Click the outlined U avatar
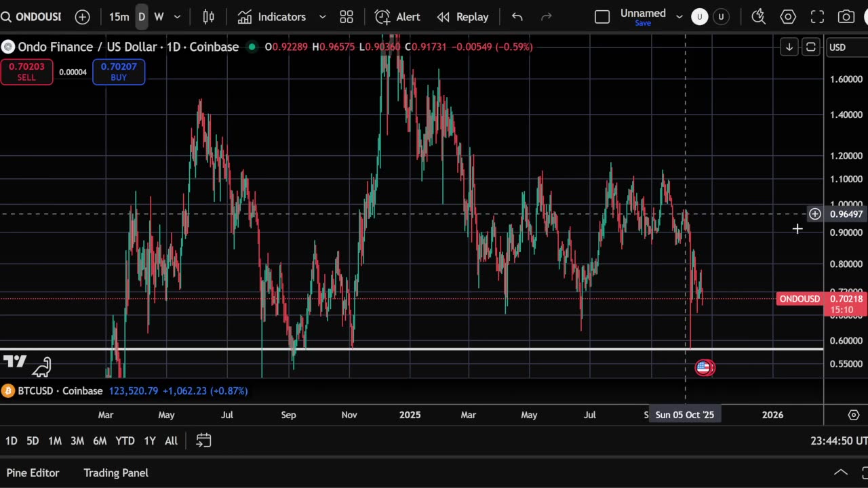 coord(721,17)
